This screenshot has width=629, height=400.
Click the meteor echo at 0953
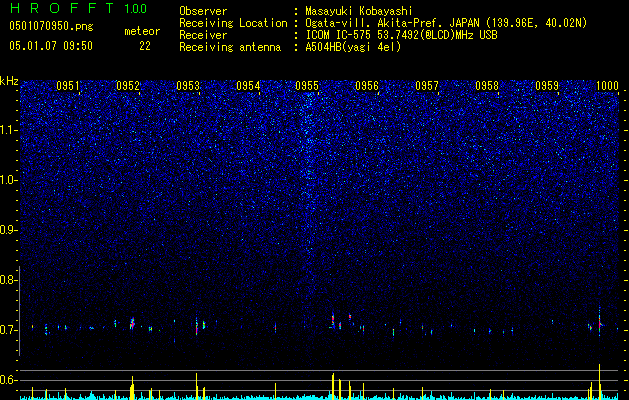(197, 326)
